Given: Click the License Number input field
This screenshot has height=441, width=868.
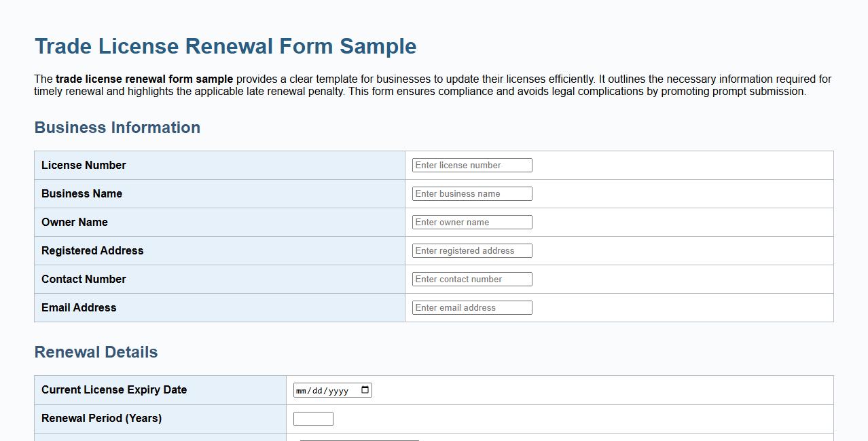Looking at the screenshot, I should [471, 165].
